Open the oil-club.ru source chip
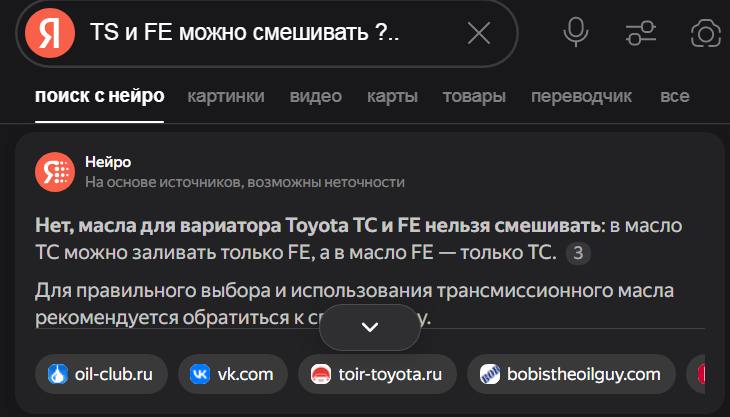 (x=101, y=375)
